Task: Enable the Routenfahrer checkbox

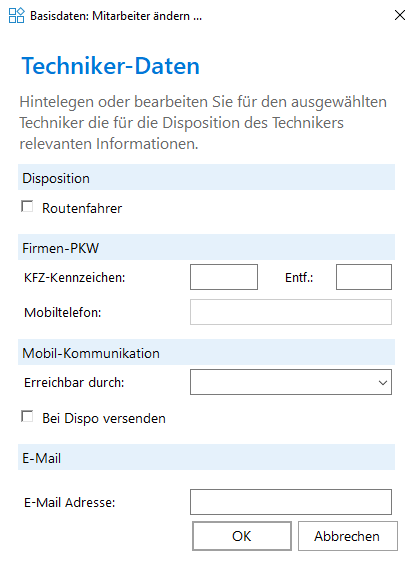Action: (x=27, y=207)
